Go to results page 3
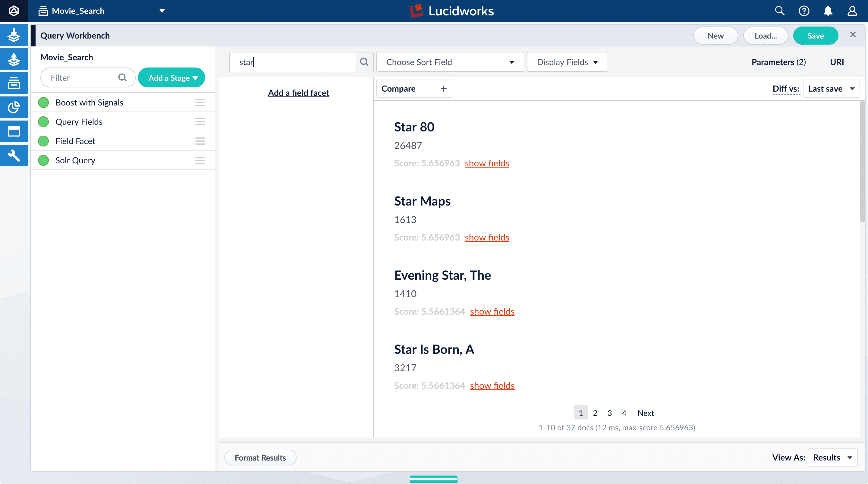The image size is (868, 484). (609, 413)
